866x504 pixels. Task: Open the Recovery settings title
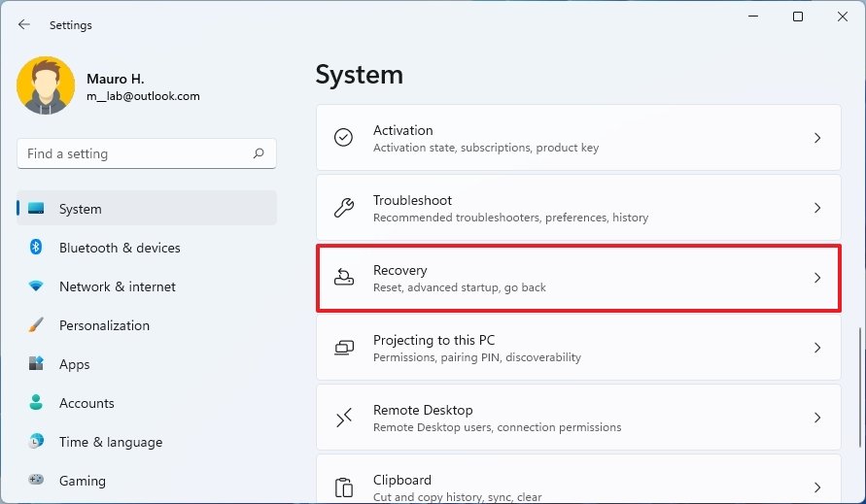pyautogui.click(x=399, y=271)
